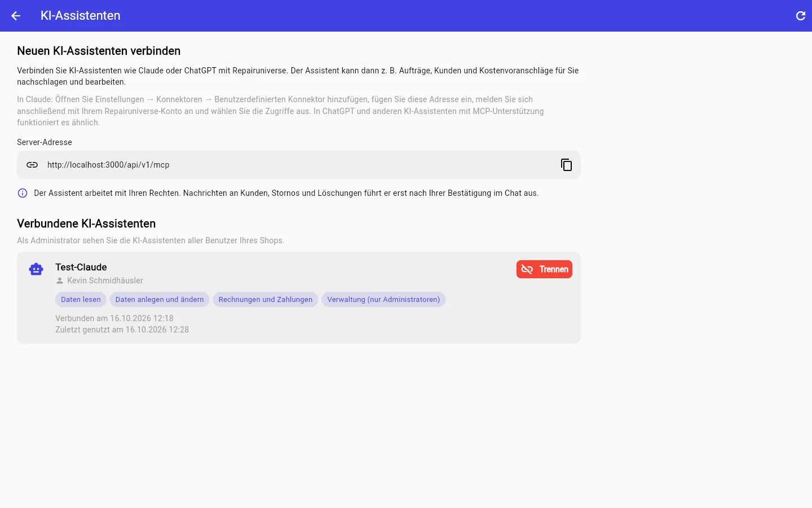Select the 'Rechnungen und Zahlungen' chip
Viewport: 812px width, 508px height.
[x=266, y=300]
